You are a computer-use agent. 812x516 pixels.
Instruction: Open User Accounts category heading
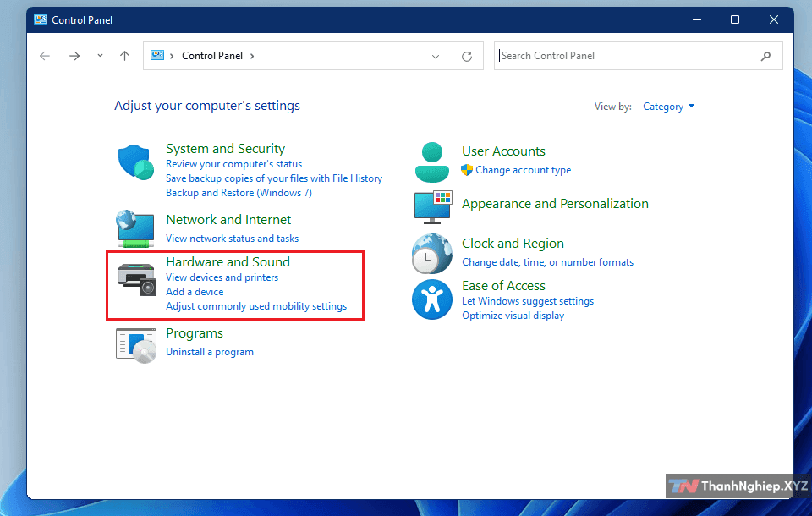[x=503, y=151]
